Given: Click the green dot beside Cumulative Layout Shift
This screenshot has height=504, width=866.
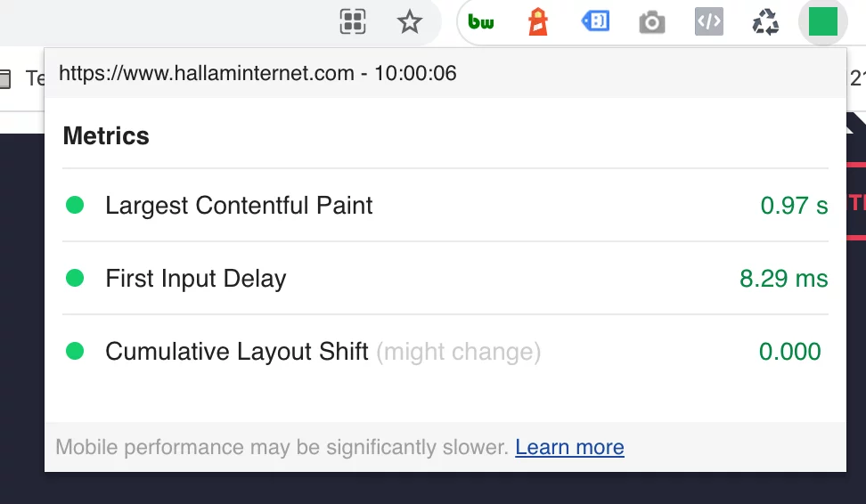Looking at the screenshot, I should [x=75, y=352].
